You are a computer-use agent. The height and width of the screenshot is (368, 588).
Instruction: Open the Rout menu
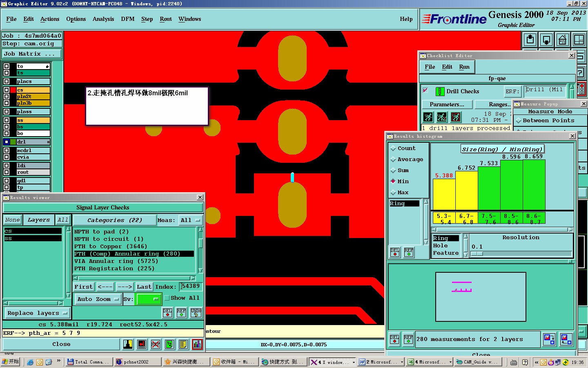coord(166,19)
